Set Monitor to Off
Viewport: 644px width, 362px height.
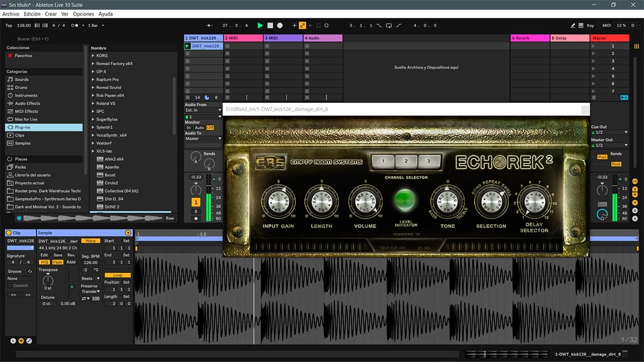point(210,128)
